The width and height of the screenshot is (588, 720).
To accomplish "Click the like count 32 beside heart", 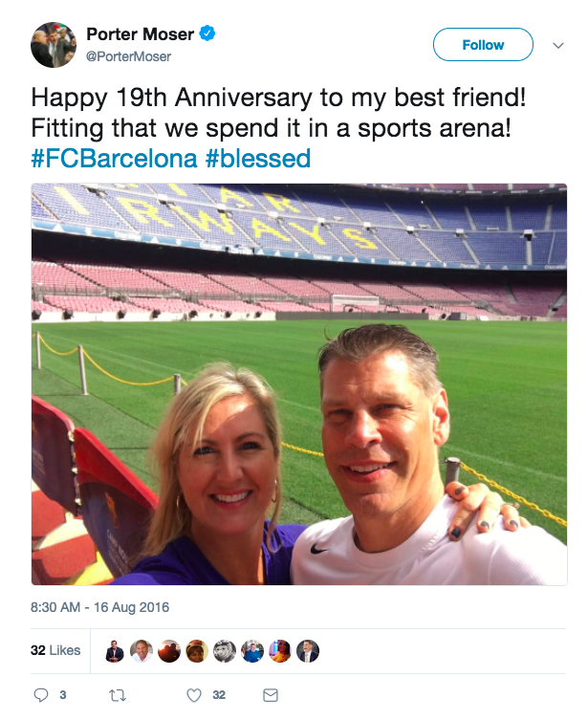I will 219,695.
